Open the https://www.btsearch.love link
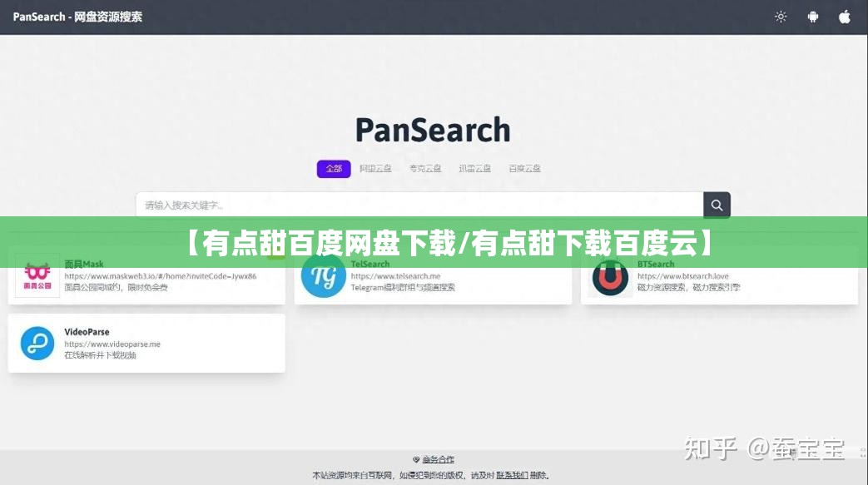This screenshot has width=868, height=485. [683, 275]
